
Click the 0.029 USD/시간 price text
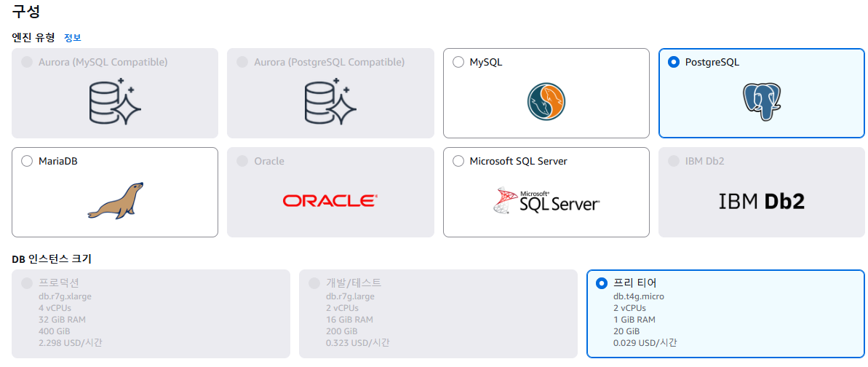(645, 343)
